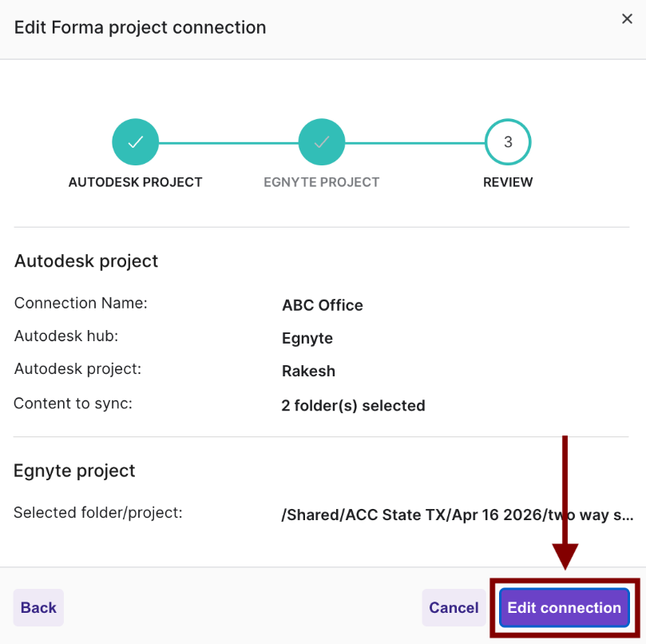Dismiss dialog using the Cancel button
Viewport: 646px width, 644px height.
(x=454, y=607)
